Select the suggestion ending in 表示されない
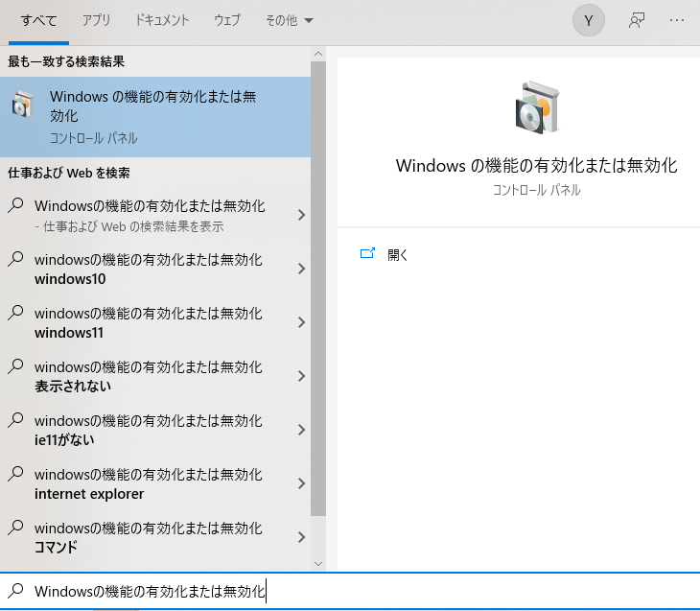The image size is (700, 611). pos(155,376)
